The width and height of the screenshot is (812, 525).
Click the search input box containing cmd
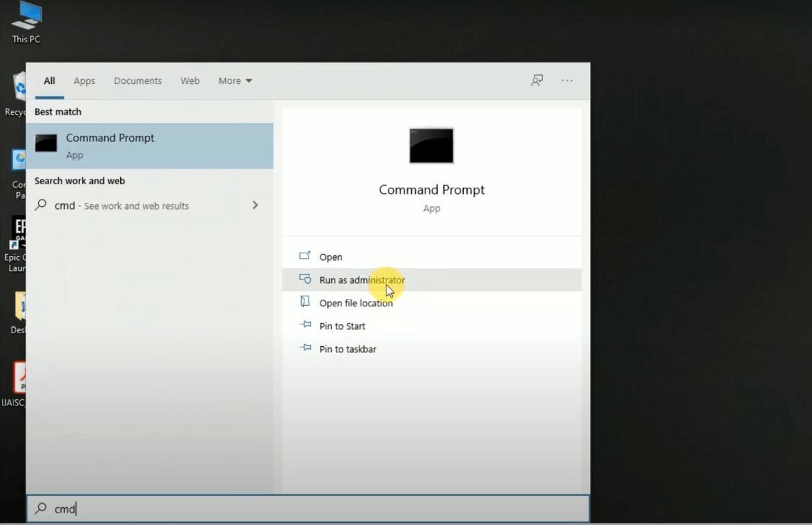(307, 509)
